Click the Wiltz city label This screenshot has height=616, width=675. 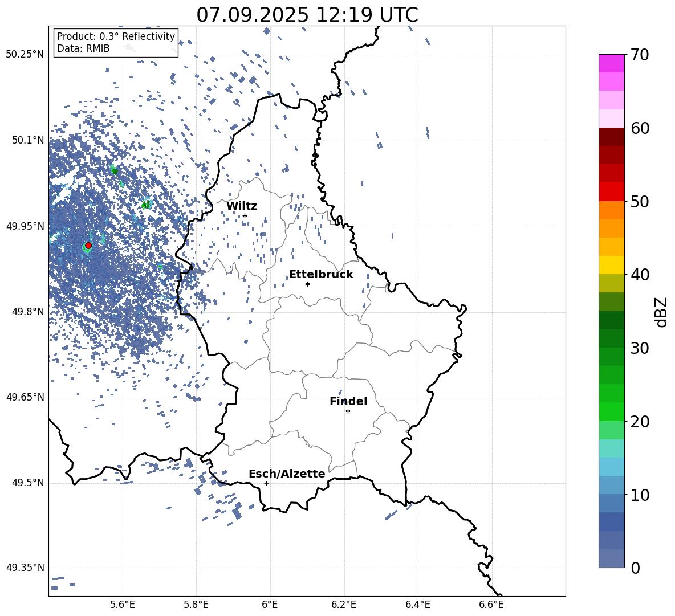point(242,206)
